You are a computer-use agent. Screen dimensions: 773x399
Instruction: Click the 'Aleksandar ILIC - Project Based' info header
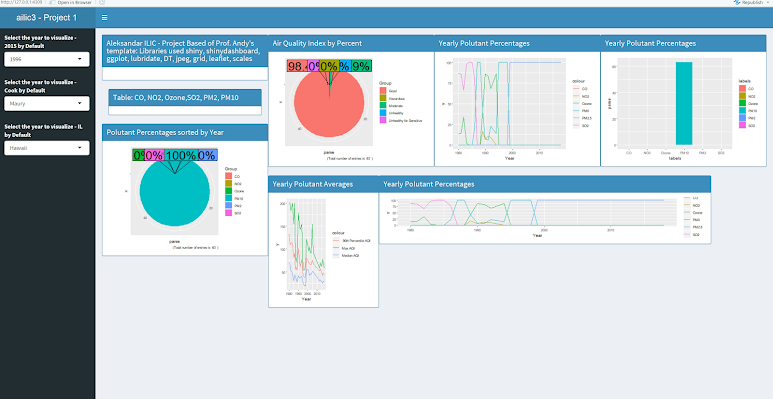[x=185, y=51]
